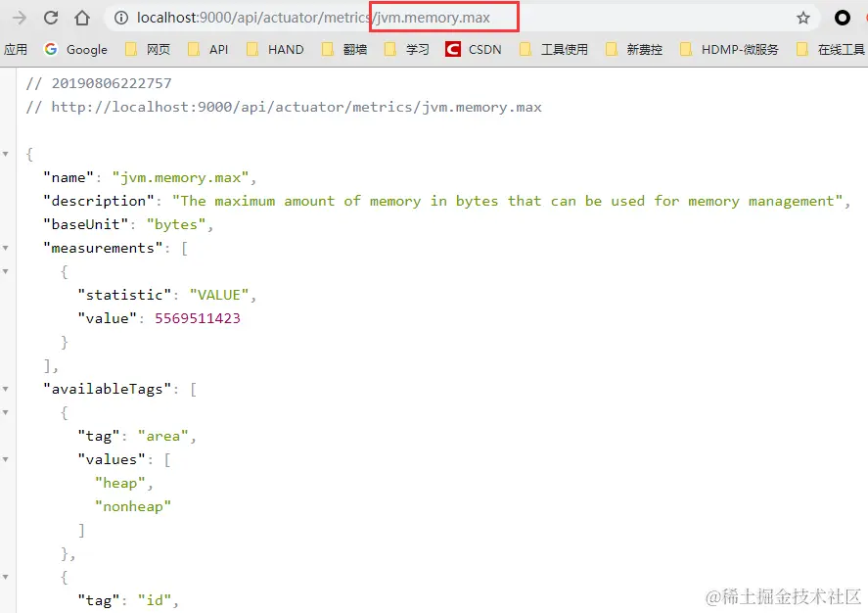The image size is (868, 613).
Task: Open the black circle extension icon
Action: click(842, 18)
